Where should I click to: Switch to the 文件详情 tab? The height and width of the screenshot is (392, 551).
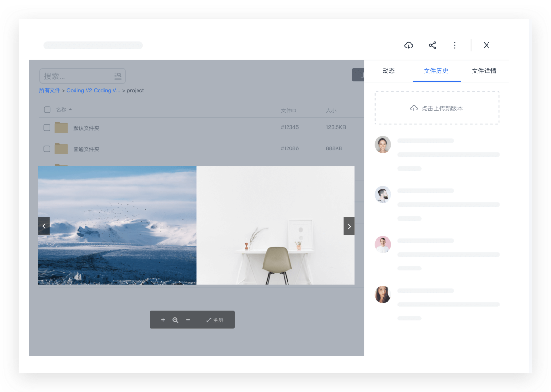pyautogui.click(x=484, y=71)
